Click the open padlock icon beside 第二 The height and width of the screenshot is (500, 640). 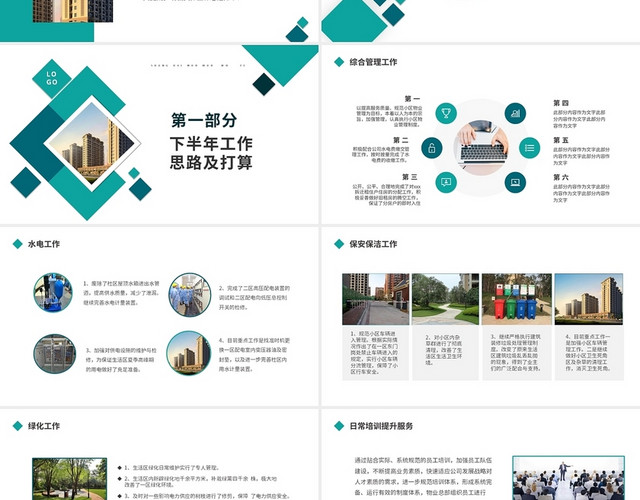coord(431,148)
